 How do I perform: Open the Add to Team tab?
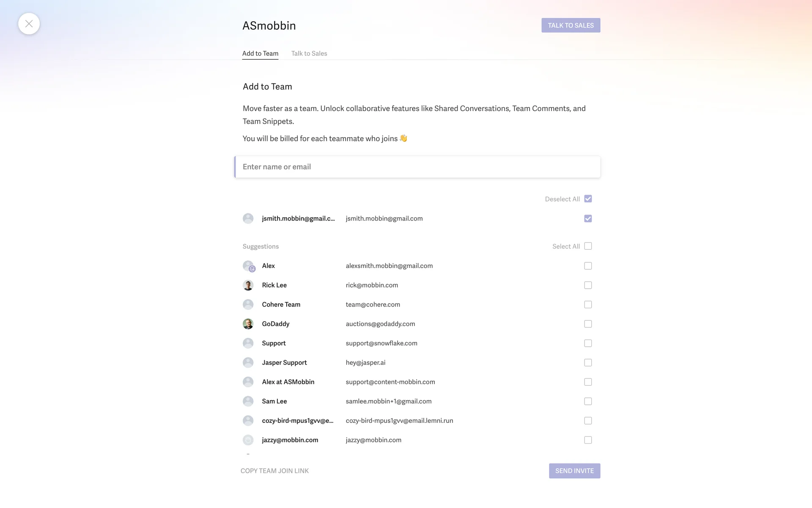tap(260, 53)
